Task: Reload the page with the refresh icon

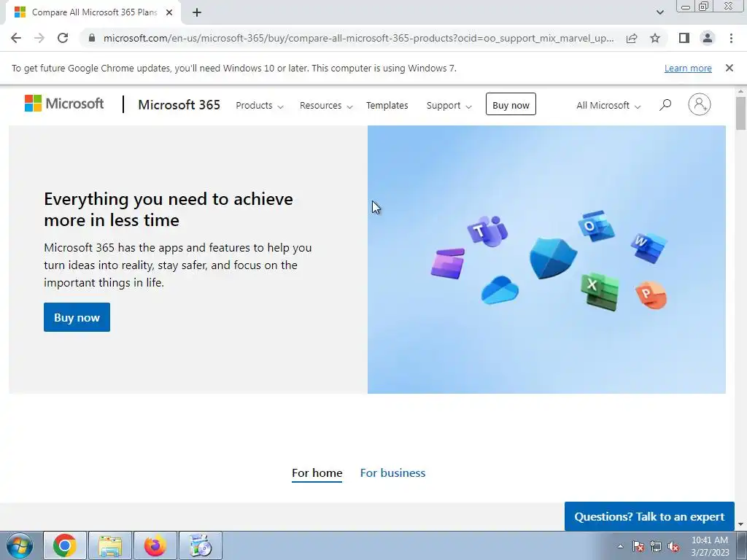Action: tap(63, 38)
